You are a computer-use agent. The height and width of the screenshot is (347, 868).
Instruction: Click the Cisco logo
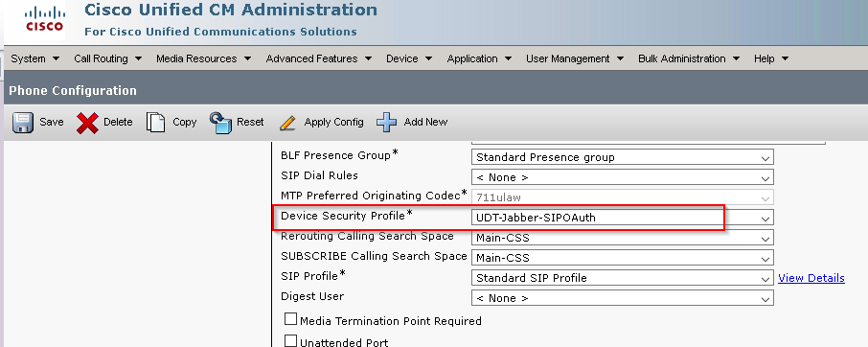pos(45,19)
